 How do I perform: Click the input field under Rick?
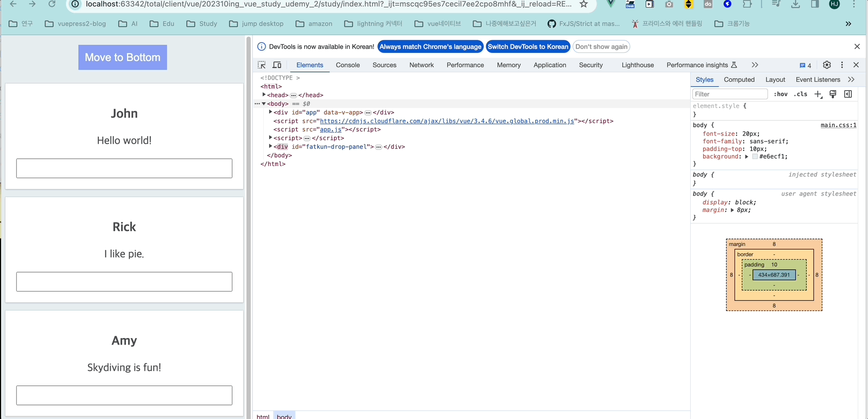124,282
